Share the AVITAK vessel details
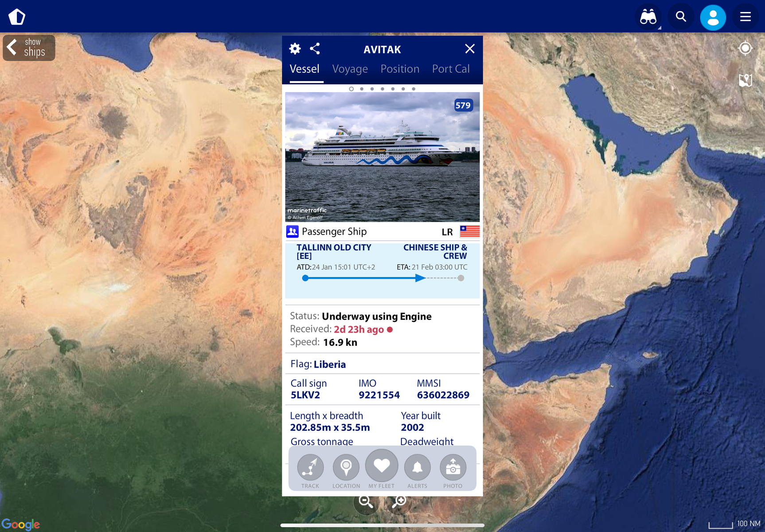The image size is (765, 532). tap(315, 49)
